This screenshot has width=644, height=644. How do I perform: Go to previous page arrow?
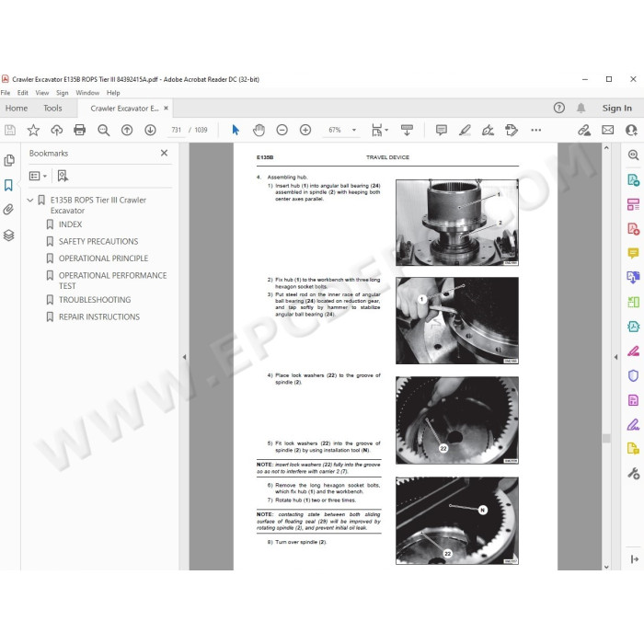[x=127, y=131]
